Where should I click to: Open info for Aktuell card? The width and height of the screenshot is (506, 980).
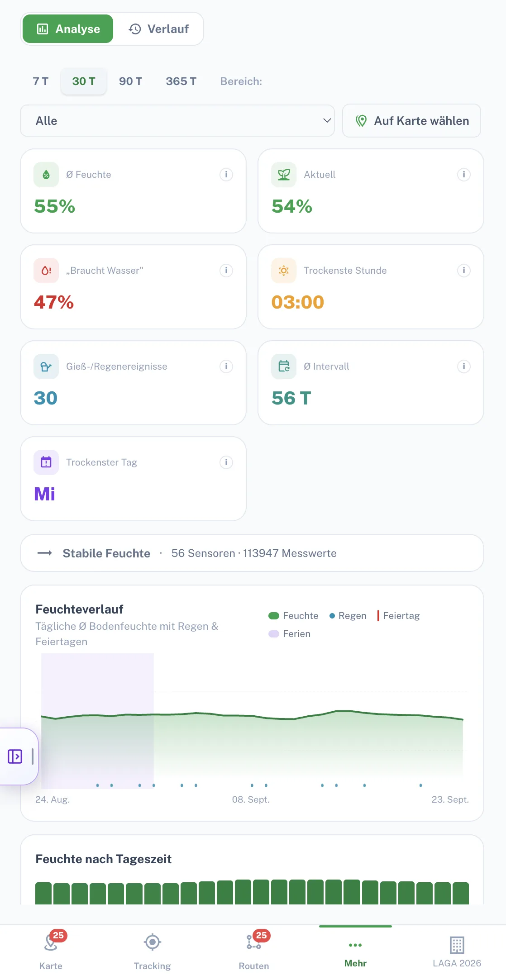coord(464,175)
